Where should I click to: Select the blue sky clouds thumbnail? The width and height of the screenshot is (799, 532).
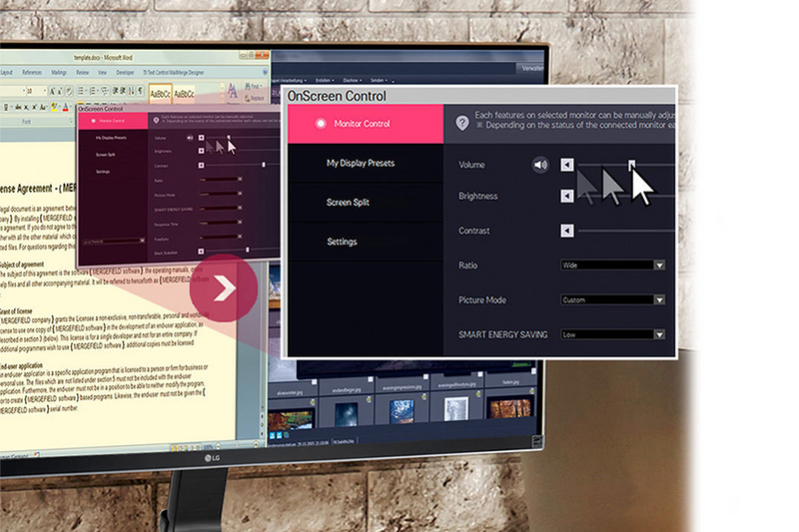point(401,411)
